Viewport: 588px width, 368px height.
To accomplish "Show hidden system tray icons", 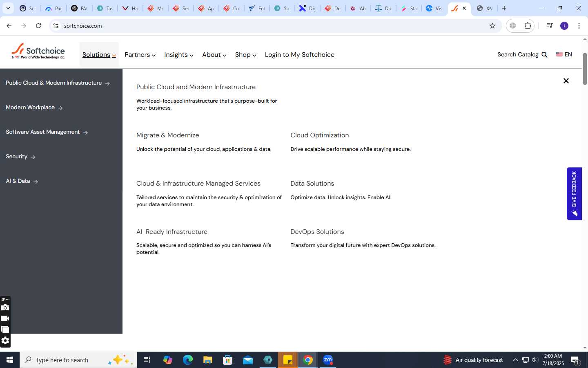I will (x=515, y=360).
